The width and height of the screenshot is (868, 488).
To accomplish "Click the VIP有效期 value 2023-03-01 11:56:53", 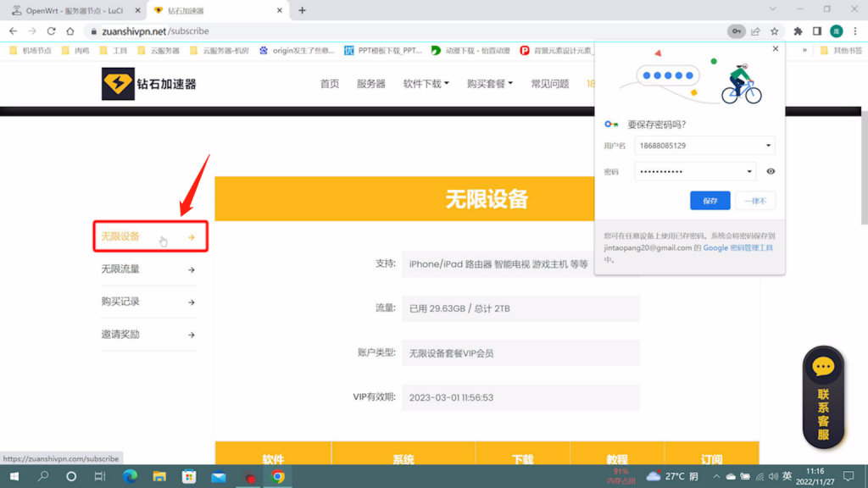I will [x=521, y=398].
